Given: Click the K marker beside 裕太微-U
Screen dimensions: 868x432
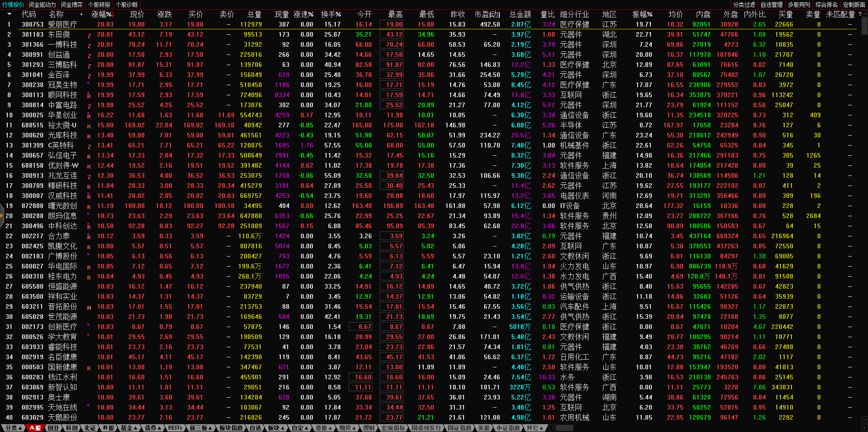Looking at the screenshot, I should click(x=89, y=126).
